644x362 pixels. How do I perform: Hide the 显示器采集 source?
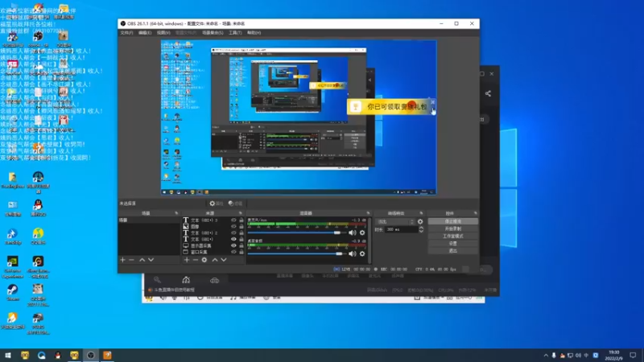(233, 245)
